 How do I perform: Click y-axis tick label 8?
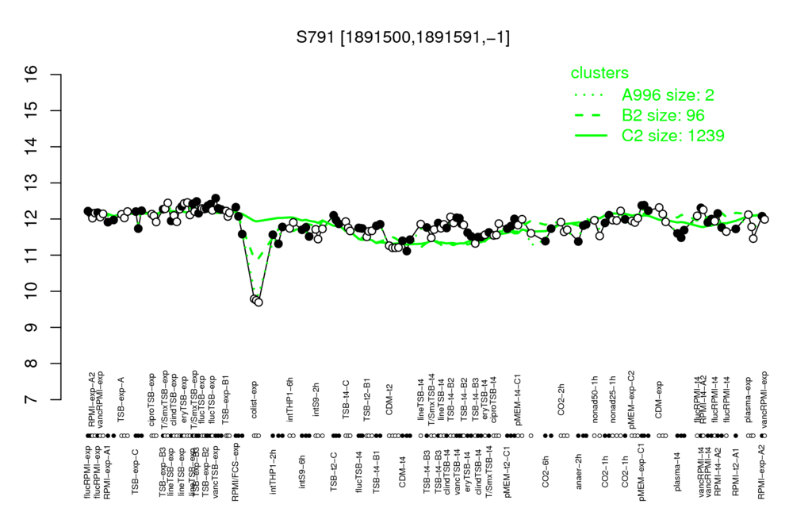pyautogui.click(x=32, y=364)
